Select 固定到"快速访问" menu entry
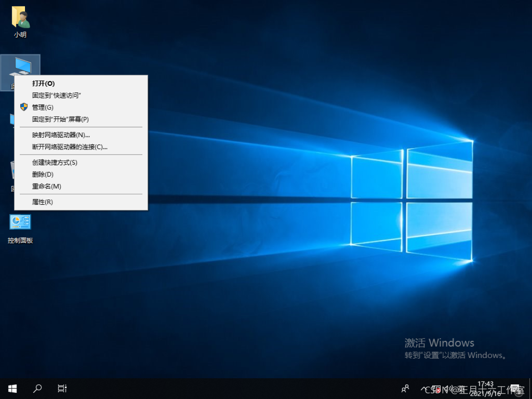532x399 pixels. tap(81, 95)
